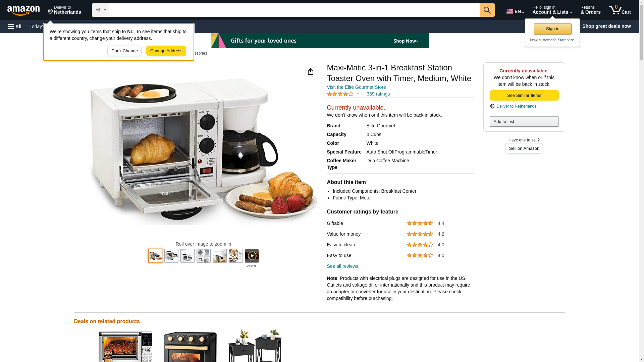Expand the All search category dropdown
This screenshot has height=362, width=644.
(x=101, y=10)
